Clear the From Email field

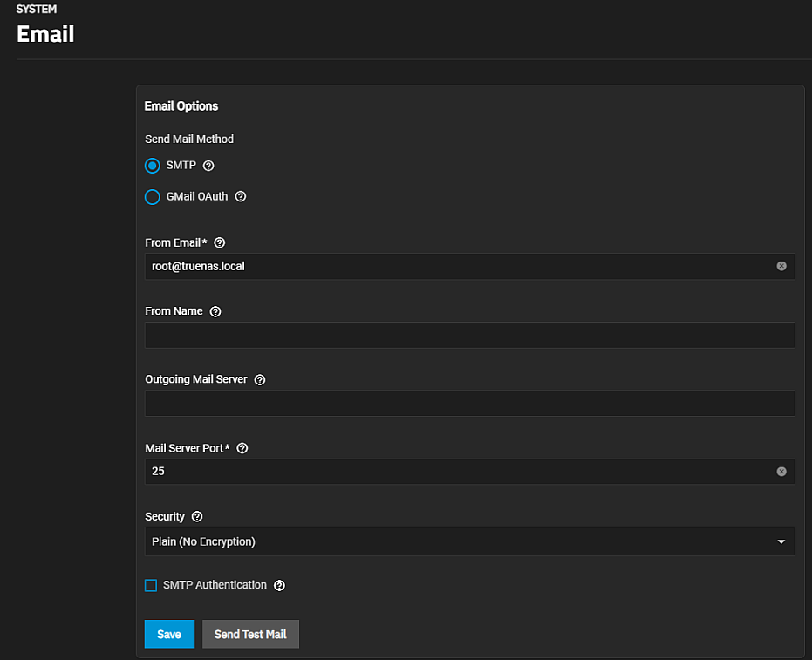pyautogui.click(x=781, y=266)
